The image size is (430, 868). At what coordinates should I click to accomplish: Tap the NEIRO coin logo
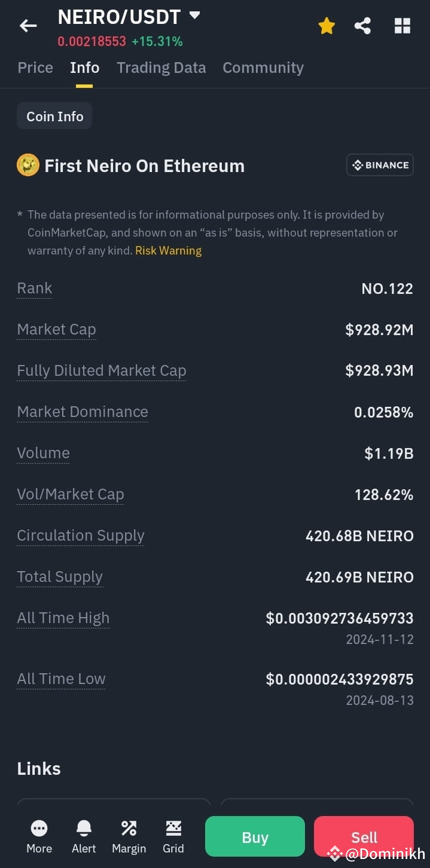click(x=28, y=165)
